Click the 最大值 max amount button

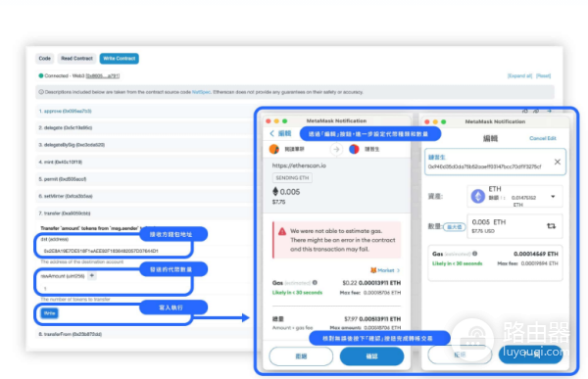pos(455,227)
